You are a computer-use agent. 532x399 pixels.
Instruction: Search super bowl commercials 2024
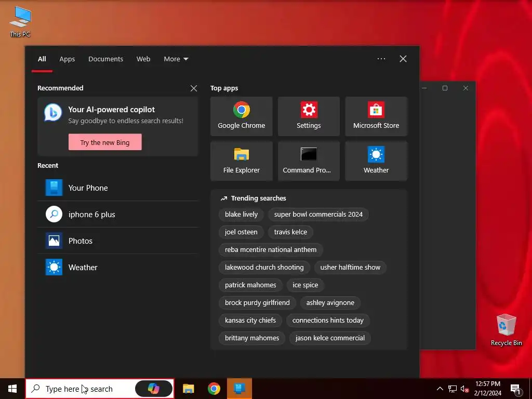pyautogui.click(x=318, y=215)
